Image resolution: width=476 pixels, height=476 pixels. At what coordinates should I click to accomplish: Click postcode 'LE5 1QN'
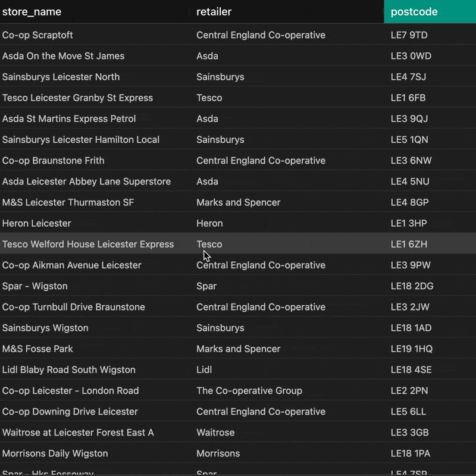click(409, 140)
